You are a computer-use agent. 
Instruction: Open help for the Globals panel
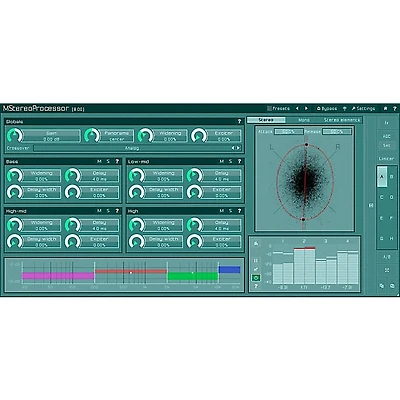click(239, 121)
